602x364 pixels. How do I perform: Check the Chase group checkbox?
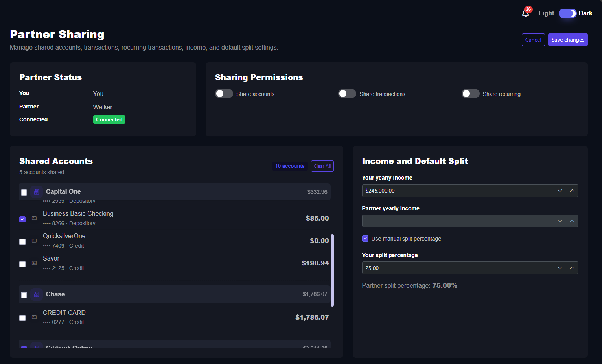24,295
